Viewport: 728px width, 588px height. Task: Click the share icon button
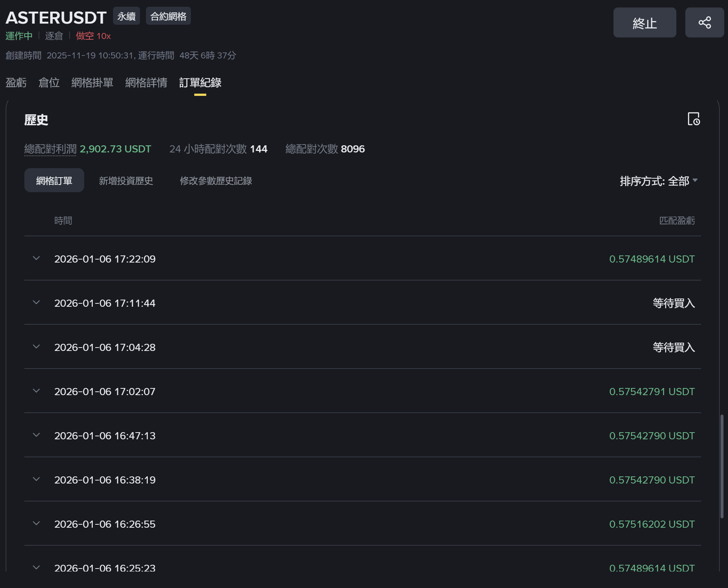704,22
